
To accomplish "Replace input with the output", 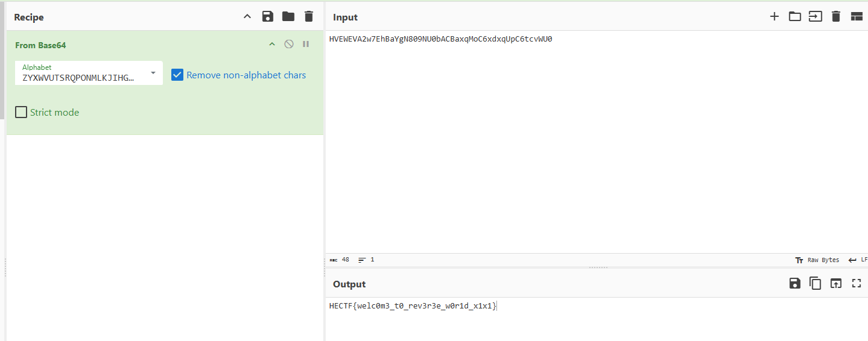I will point(836,283).
